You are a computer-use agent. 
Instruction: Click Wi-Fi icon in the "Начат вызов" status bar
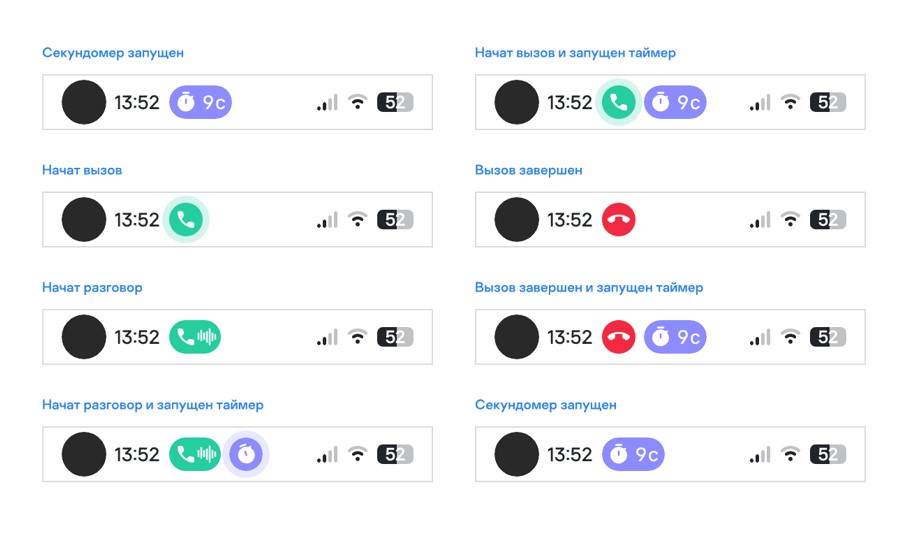357,220
